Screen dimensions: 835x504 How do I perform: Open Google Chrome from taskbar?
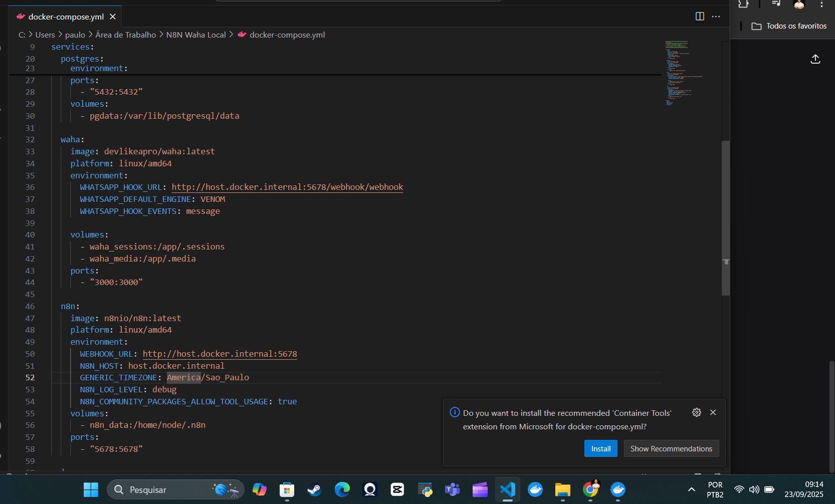[591, 489]
